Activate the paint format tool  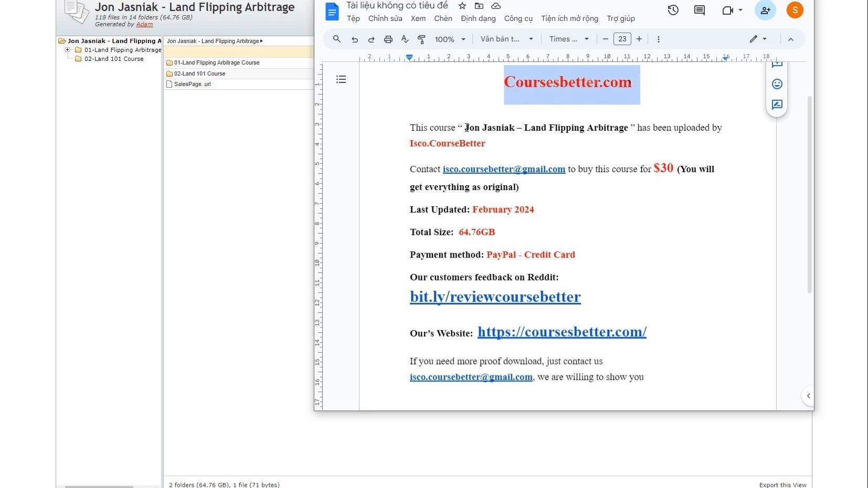click(421, 39)
